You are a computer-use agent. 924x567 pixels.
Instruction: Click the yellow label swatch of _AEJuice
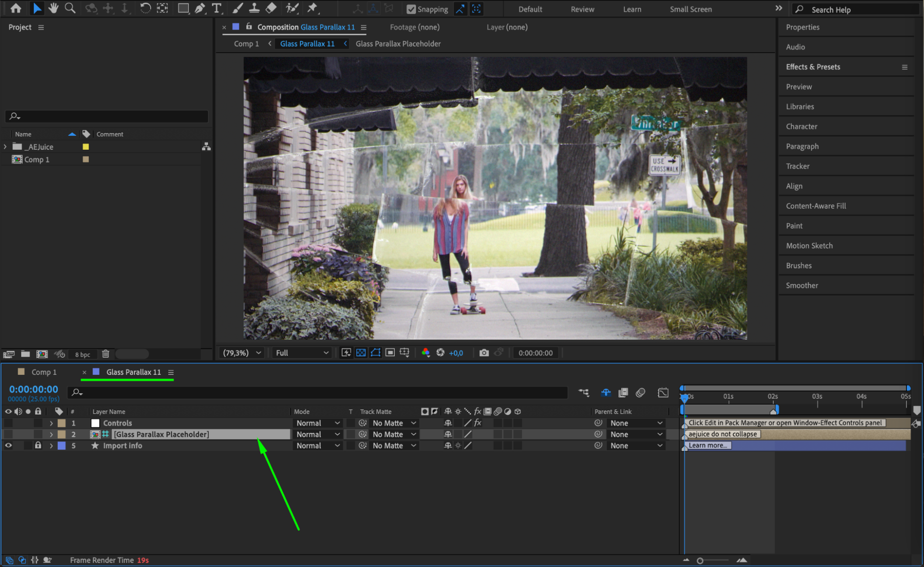[86, 146]
